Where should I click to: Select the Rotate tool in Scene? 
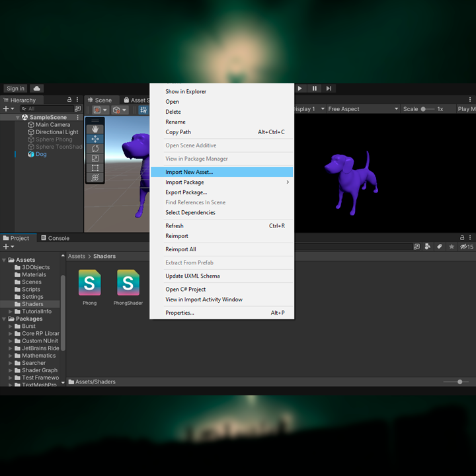point(95,149)
